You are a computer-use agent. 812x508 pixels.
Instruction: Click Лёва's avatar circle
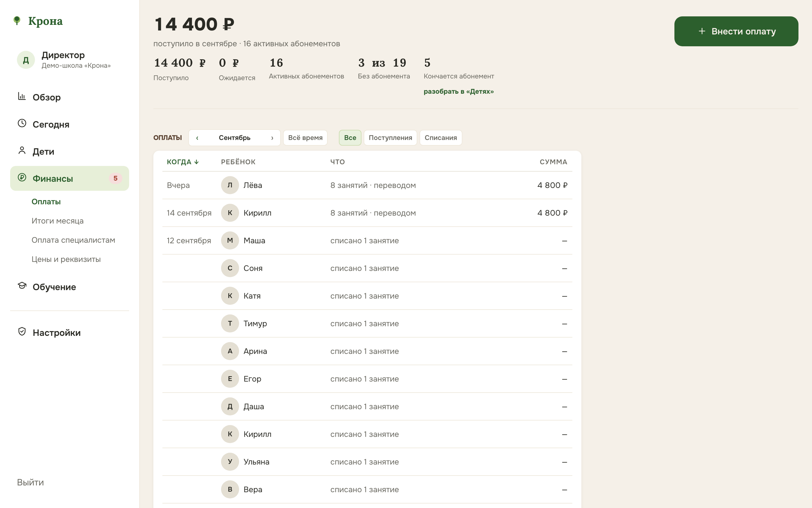tap(230, 185)
